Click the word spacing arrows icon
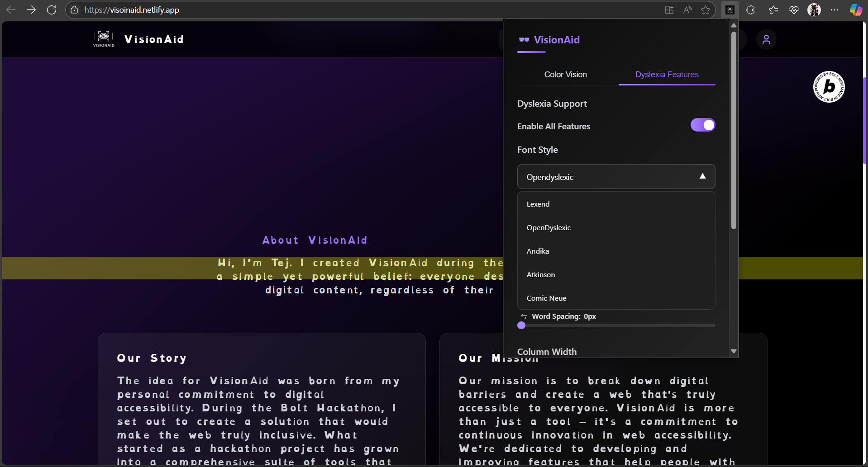Viewport: 868px width, 467px height. [523, 316]
